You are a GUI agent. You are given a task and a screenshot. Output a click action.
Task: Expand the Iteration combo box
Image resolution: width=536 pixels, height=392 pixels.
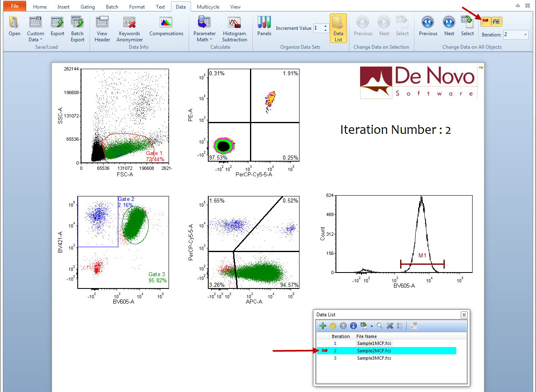[x=525, y=35]
